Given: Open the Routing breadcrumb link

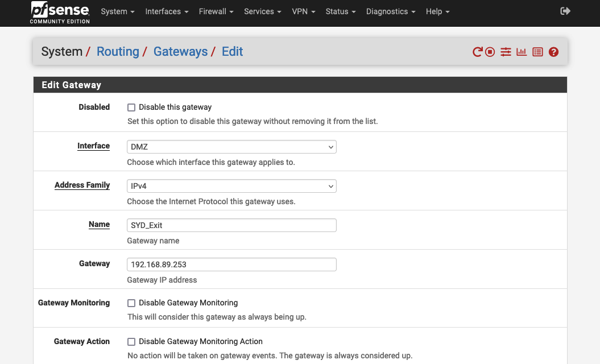Looking at the screenshot, I should (118, 51).
